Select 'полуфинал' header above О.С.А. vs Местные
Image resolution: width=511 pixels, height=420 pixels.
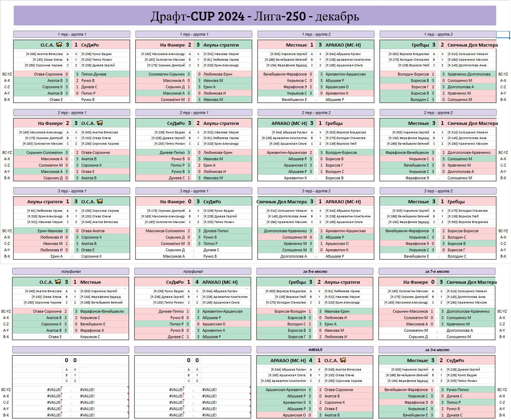pos(71,271)
